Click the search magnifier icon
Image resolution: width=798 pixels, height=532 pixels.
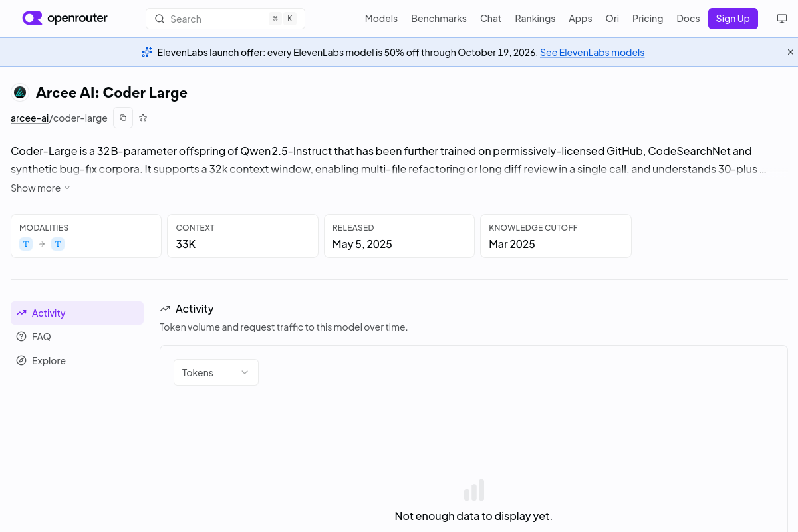click(160, 19)
